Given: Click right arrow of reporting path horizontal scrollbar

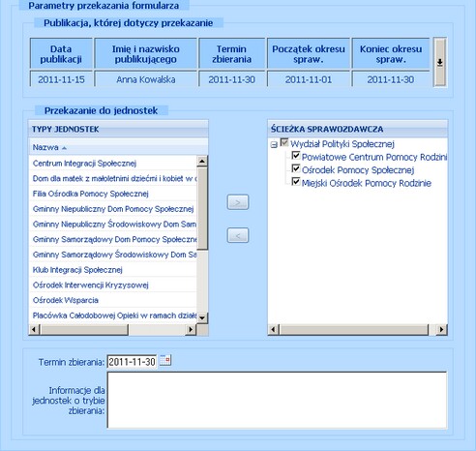Looking at the screenshot, I should [x=441, y=330].
